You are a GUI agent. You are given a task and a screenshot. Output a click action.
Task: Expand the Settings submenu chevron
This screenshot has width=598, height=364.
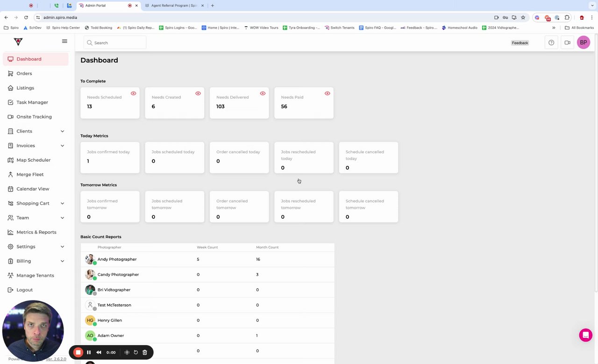(62, 247)
